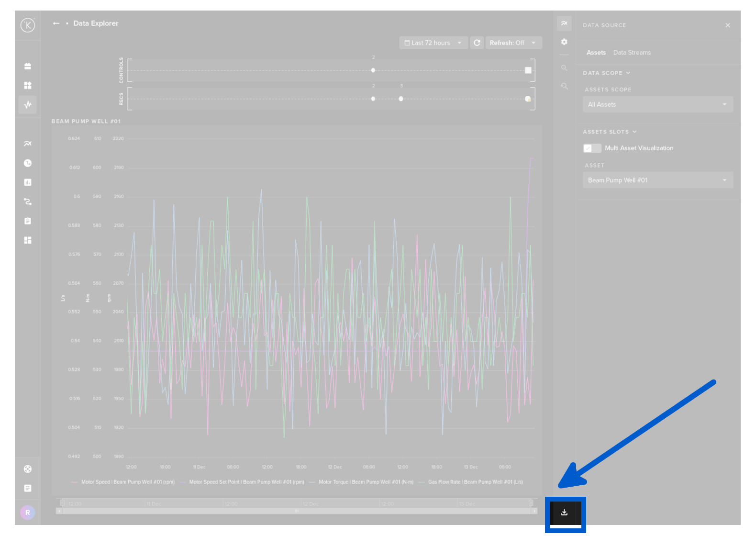Viewport: 756px width, 536px height.
Task: Click the timeline range scrollbar
Action: click(297, 511)
